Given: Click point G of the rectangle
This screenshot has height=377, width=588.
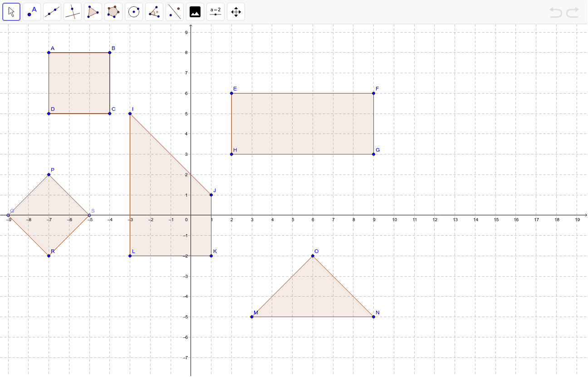Looking at the screenshot, I should click(x=373, y=154).
